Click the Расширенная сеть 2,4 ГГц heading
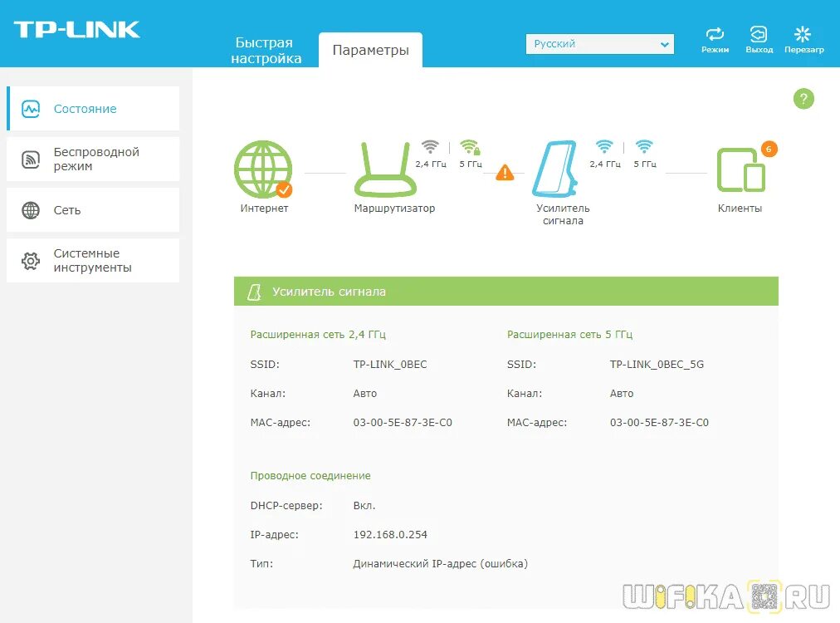The width and height of the screenshot is (840, 623). 318,335
